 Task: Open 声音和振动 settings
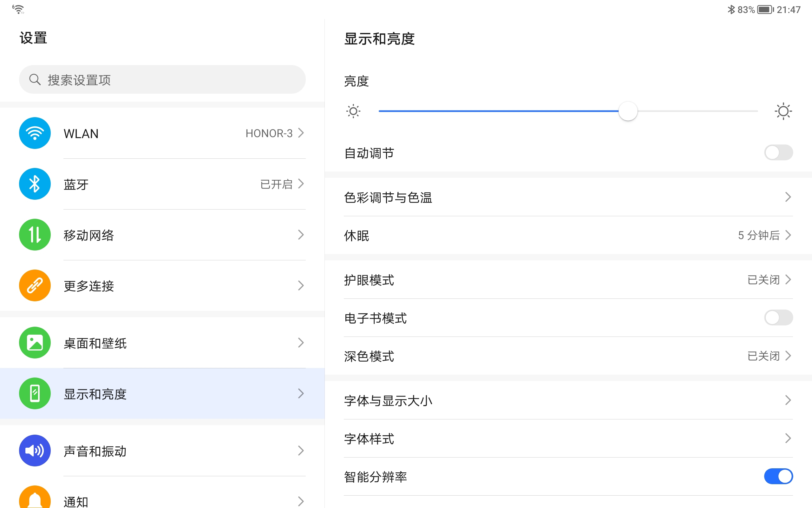pos(162,451)
